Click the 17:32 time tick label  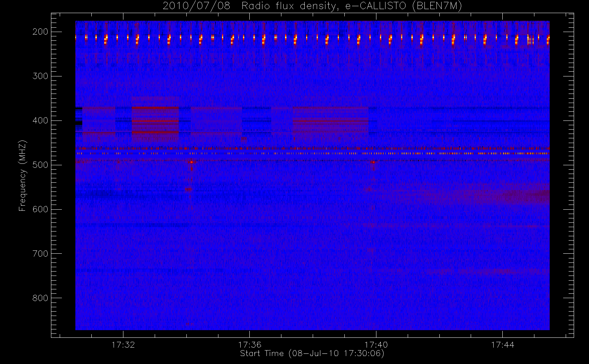click(x=123, y=345)
